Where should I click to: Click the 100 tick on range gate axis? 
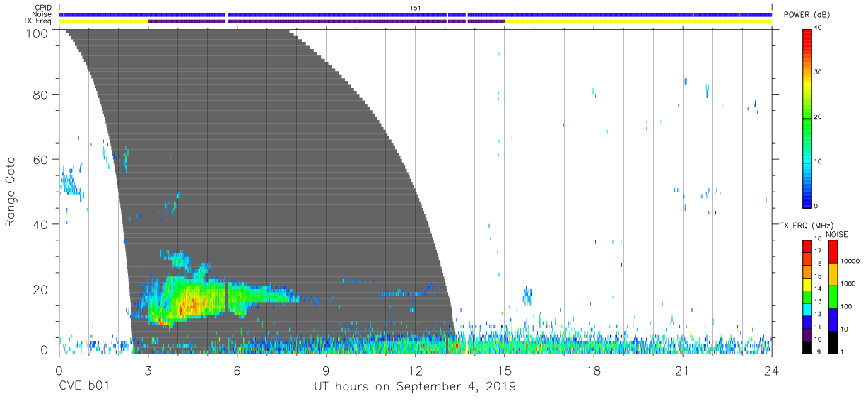click(x=37, y=33)
